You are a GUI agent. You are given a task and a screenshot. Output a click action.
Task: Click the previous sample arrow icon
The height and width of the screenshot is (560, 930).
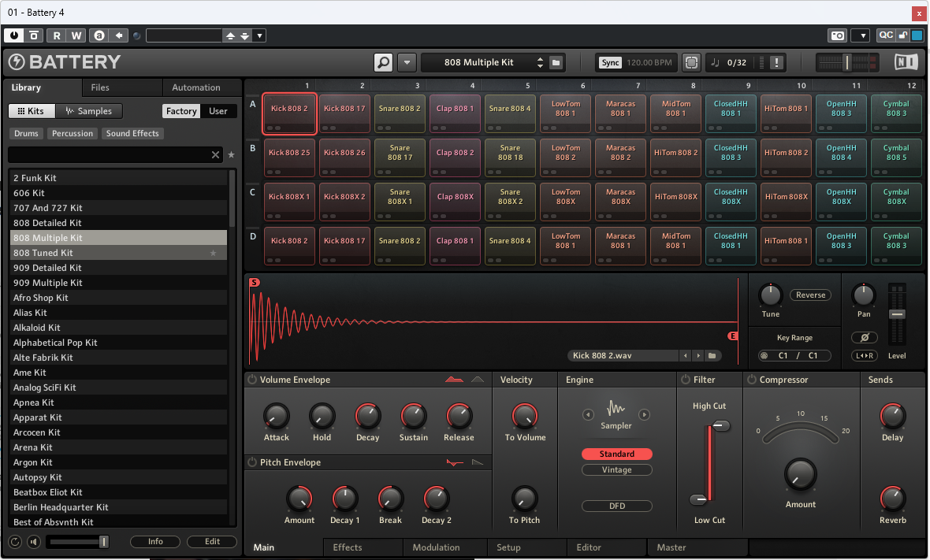(686, 355)
